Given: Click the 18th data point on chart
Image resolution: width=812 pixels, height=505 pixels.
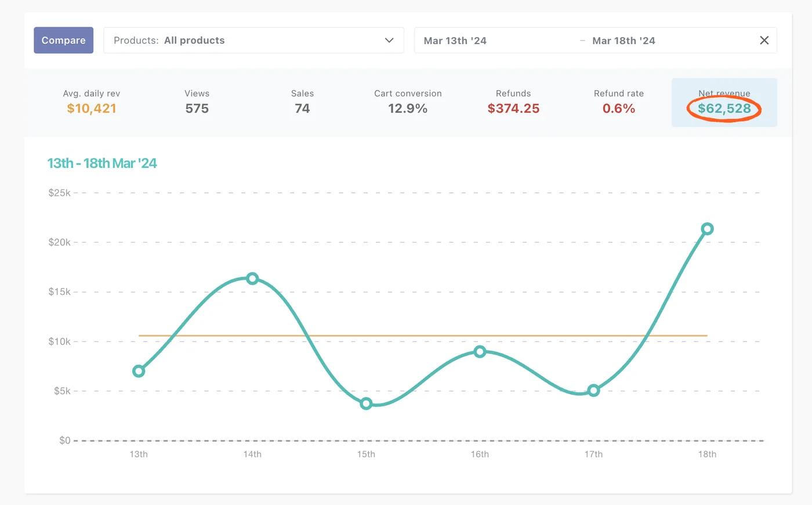Looking at the screenshot, I should pyautogui.click(x=707, y=229).
